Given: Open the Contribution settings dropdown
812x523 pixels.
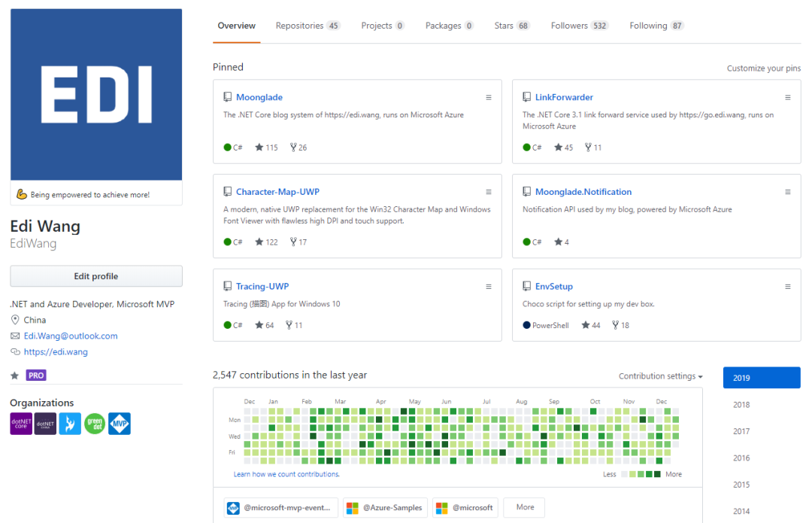Looking at the screenshot, I should [x=660, y=376].
